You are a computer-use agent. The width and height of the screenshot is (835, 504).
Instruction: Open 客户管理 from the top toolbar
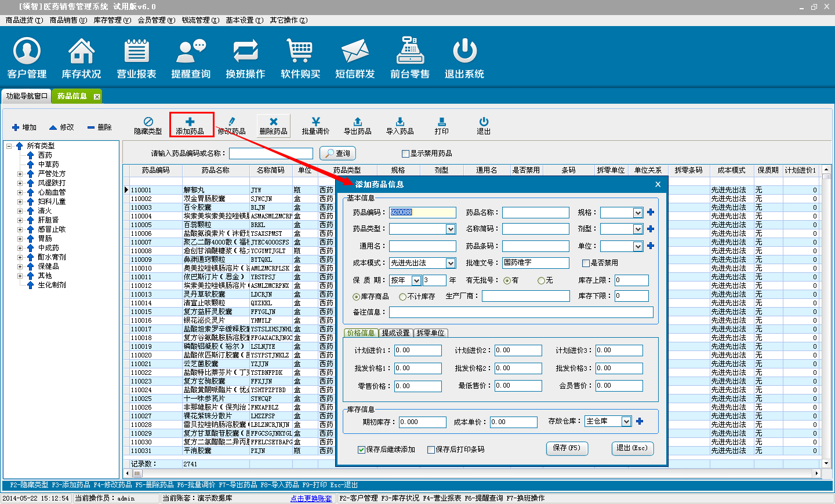pyautogui.click(x=27, y=58)
